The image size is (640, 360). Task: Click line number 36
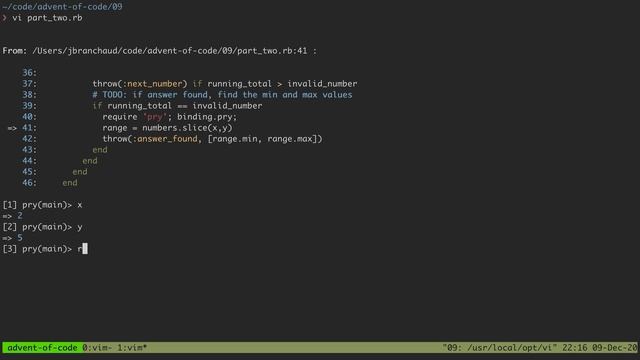tap(29, 73)
